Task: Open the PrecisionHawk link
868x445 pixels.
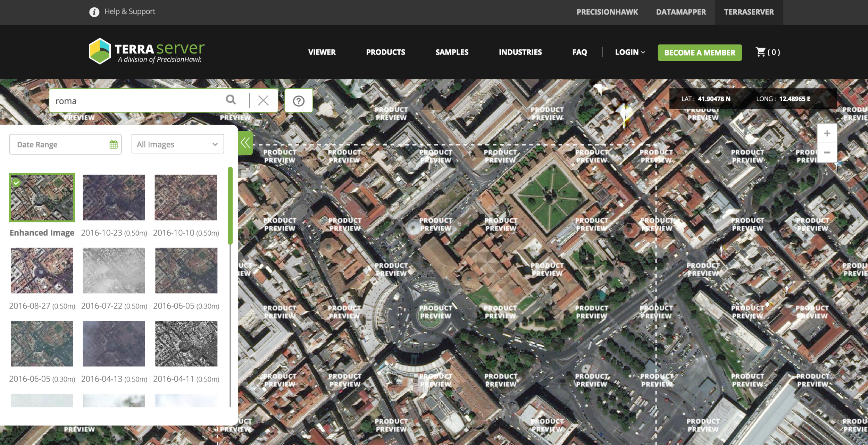Action: pyautogui.click(x=607, y=12)
